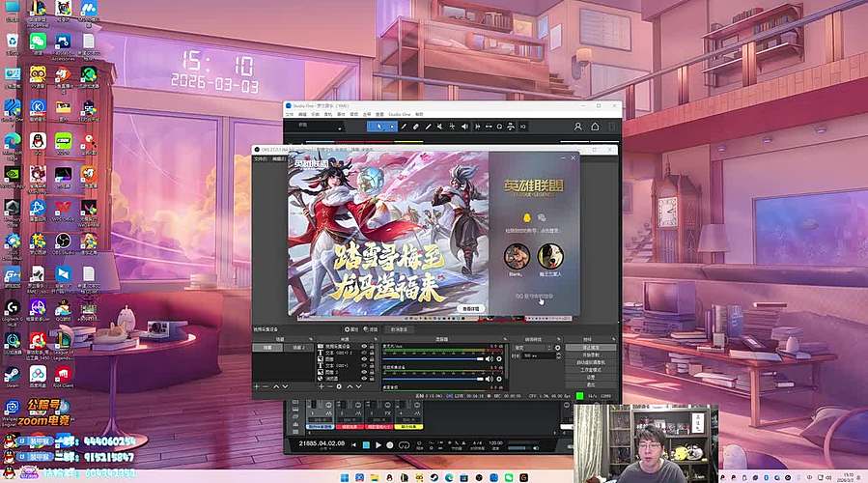Adjust second mixer channel volume slider

click(x=434, y=379)
